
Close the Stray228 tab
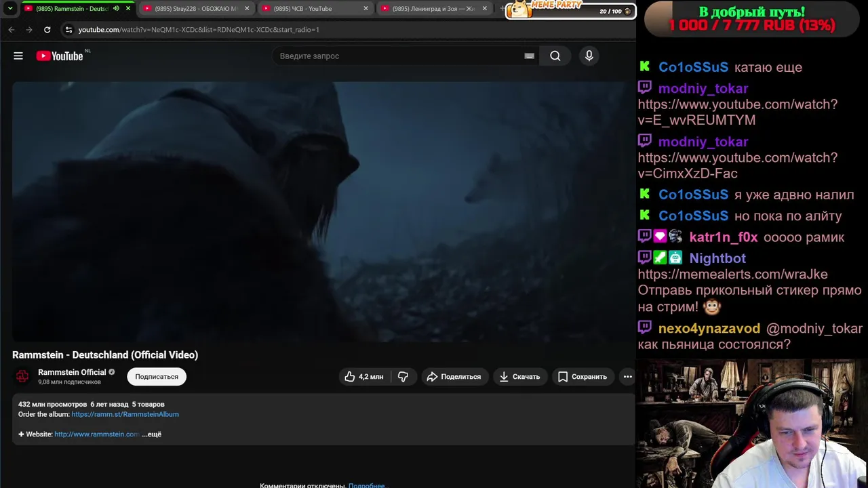point(247,9)
